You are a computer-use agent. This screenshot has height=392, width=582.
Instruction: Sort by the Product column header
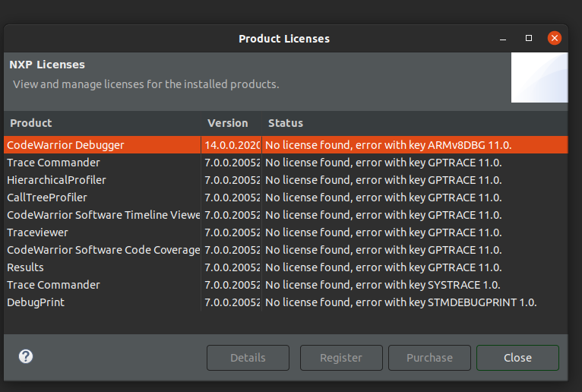click(x=31, y=123)
